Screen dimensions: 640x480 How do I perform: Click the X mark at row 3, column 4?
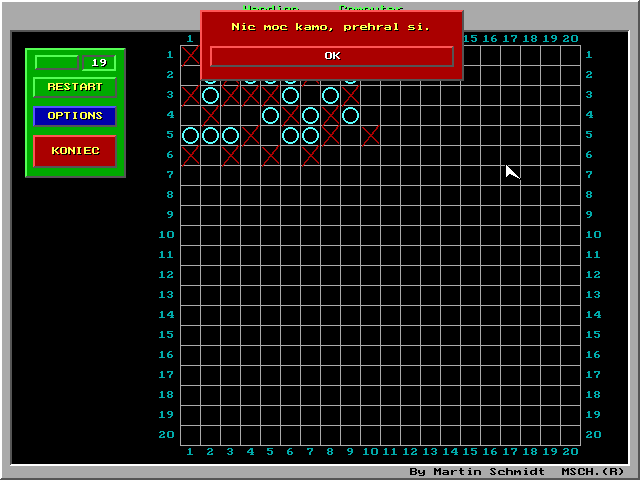coord(250,96)
